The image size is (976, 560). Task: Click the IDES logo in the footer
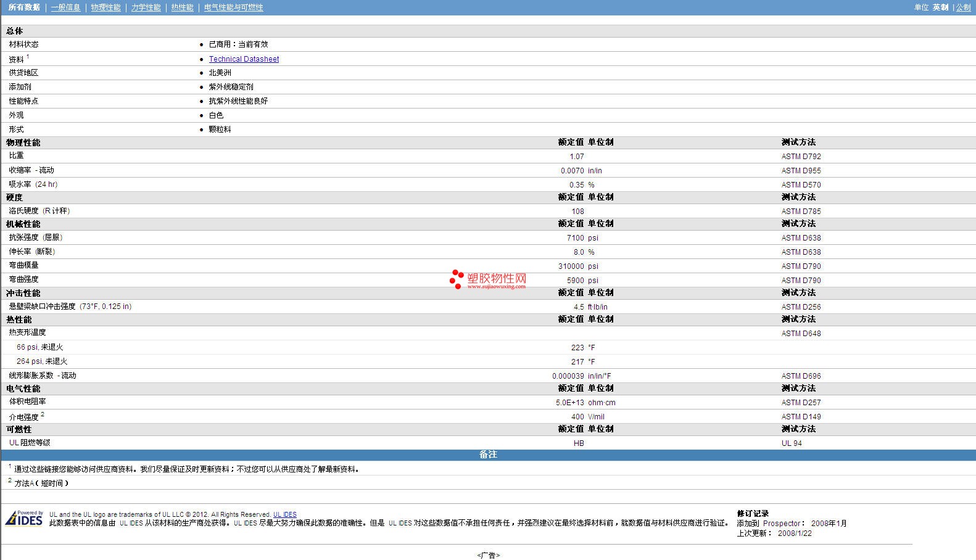pyautogui.click(x=24, y=518)
